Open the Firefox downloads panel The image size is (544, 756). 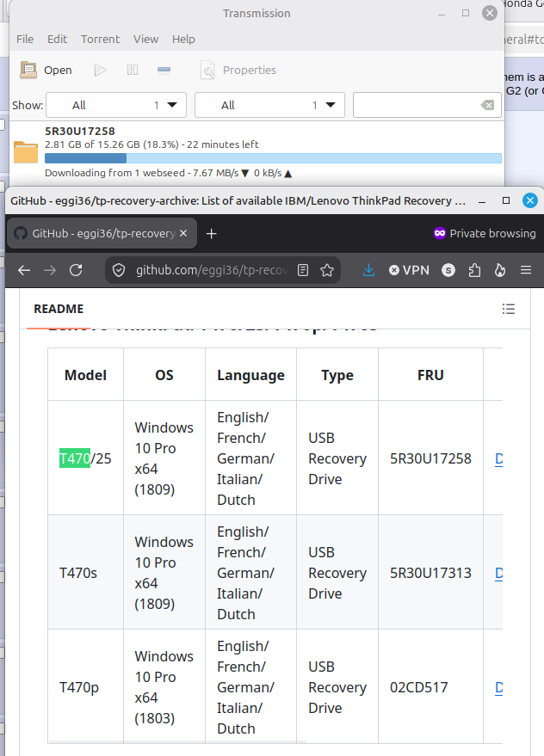(x=368, y=270)
